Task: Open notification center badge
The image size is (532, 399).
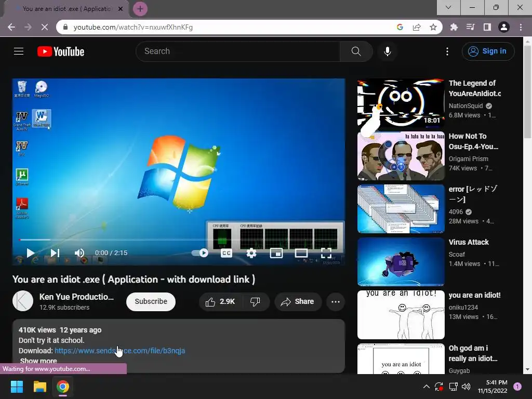Action: (517, 386)
